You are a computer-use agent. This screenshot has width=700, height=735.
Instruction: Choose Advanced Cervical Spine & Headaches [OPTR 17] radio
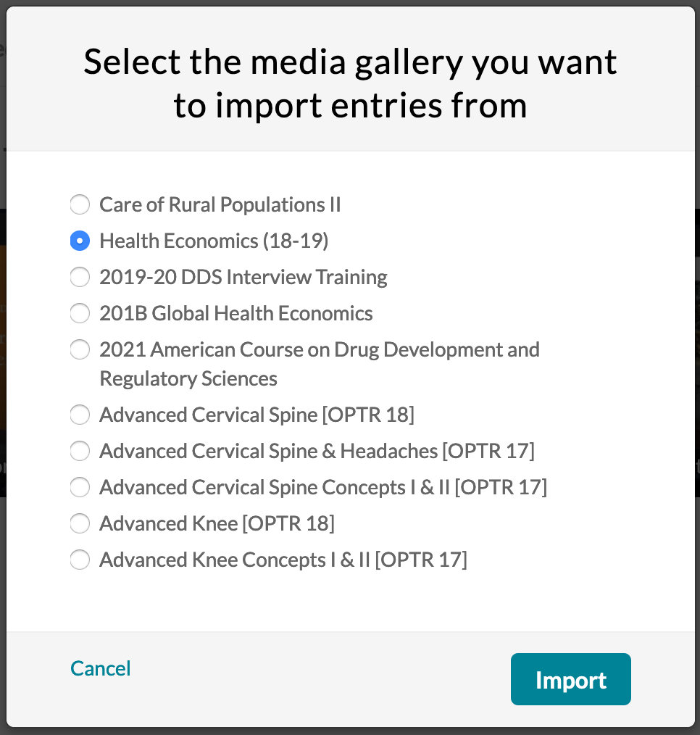(80, 451)
